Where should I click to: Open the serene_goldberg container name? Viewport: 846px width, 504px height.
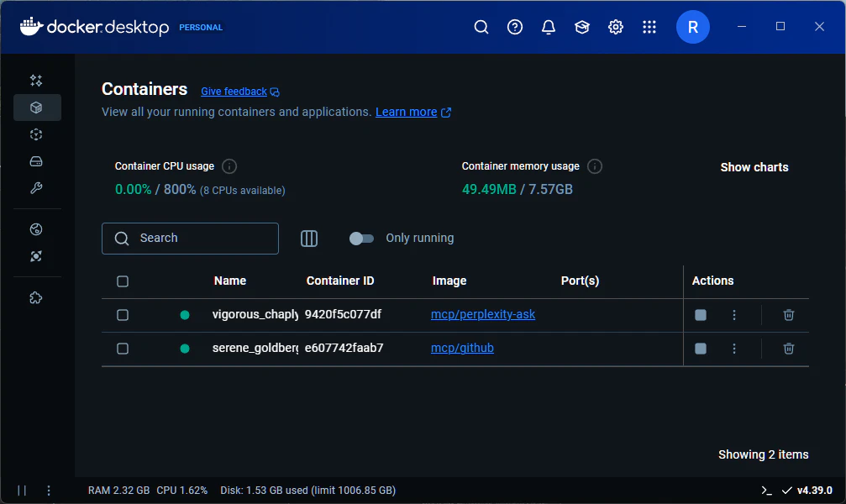(255, 348)
